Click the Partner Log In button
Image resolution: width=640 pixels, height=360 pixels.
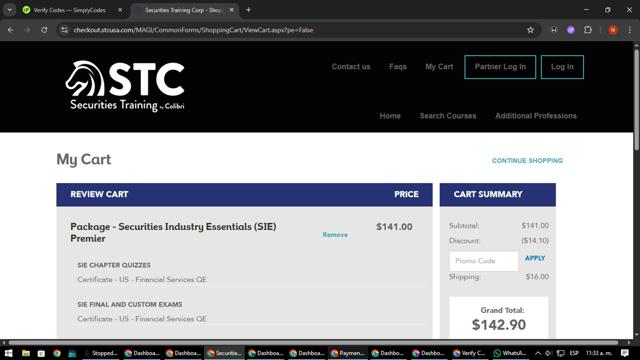click(500, 67)
